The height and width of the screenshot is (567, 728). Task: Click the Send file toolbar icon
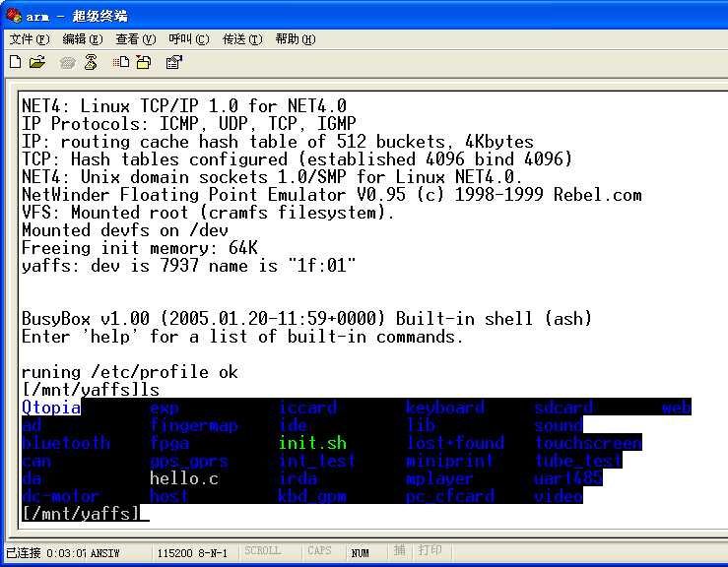coord(121,62)
